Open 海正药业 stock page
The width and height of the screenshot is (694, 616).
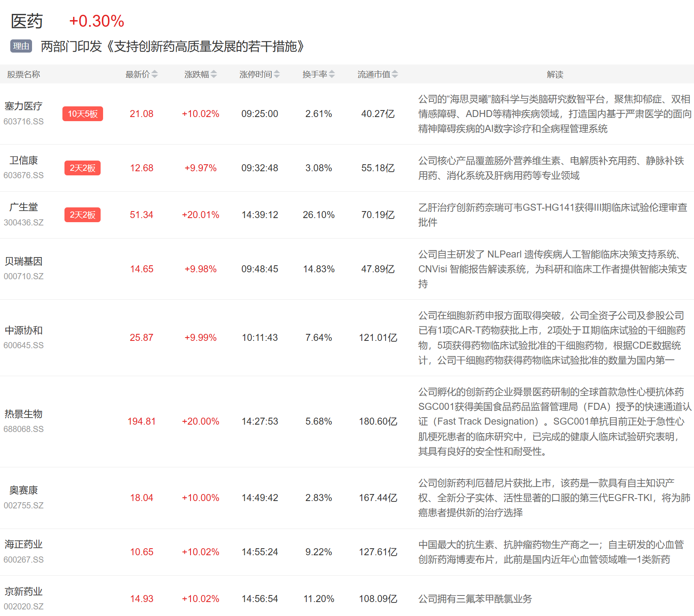click(23, 545)
